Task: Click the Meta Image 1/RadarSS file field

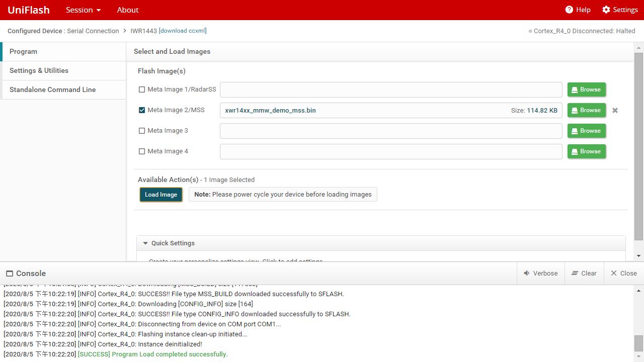Action: (391, 89)
